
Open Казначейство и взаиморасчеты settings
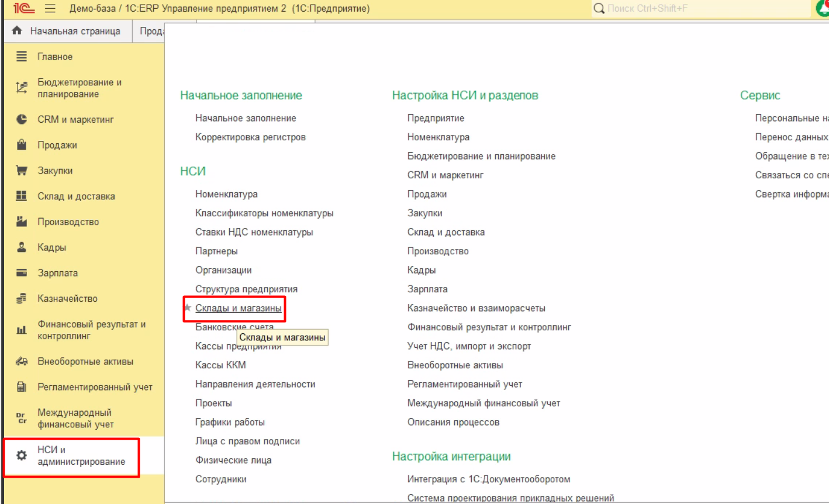[x=476, y=308]
